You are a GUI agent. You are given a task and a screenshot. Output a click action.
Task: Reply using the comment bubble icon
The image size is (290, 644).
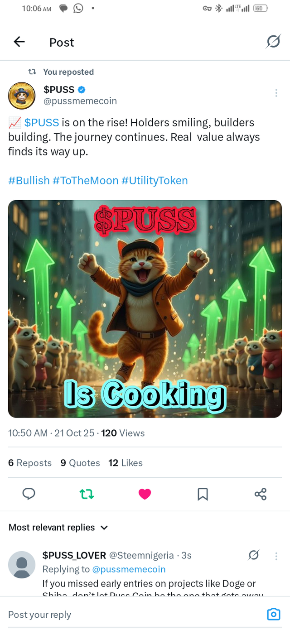(x=29, y=494)
